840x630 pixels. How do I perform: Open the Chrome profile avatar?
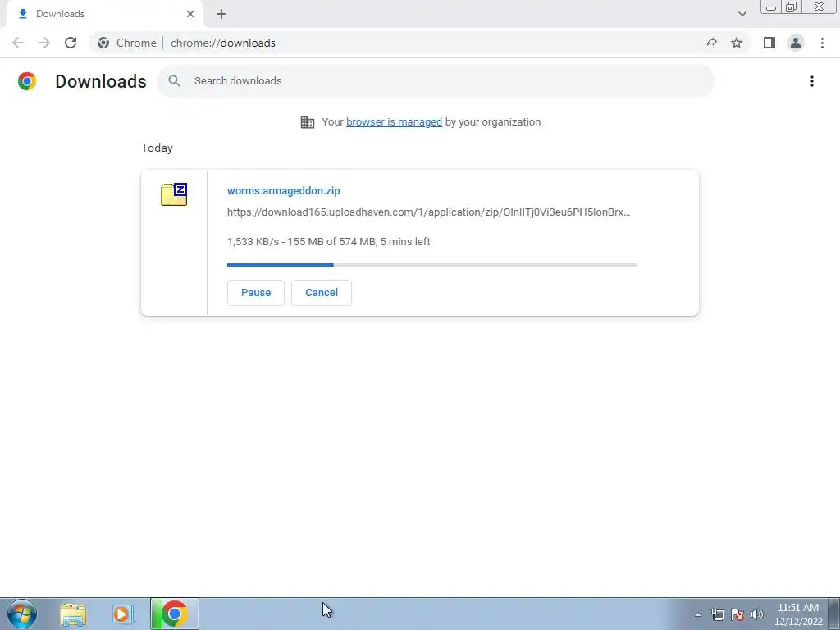point(796,43)
